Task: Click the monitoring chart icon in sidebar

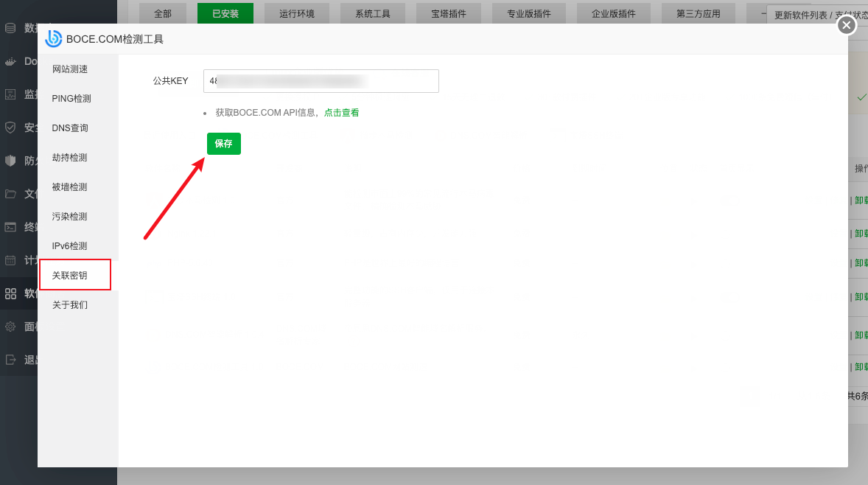Action: 10,94
